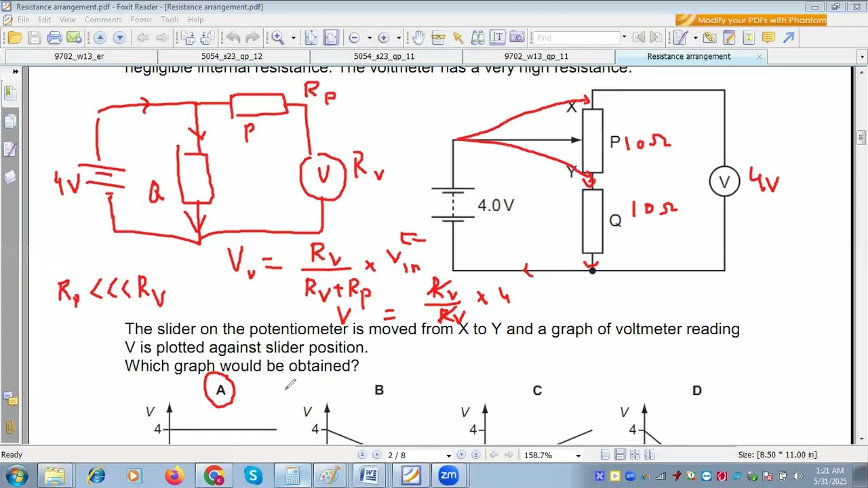Click the Modify your PDFs with Phantom banner
This screenshot has height=488, width=868.
(x=751, y=20)
